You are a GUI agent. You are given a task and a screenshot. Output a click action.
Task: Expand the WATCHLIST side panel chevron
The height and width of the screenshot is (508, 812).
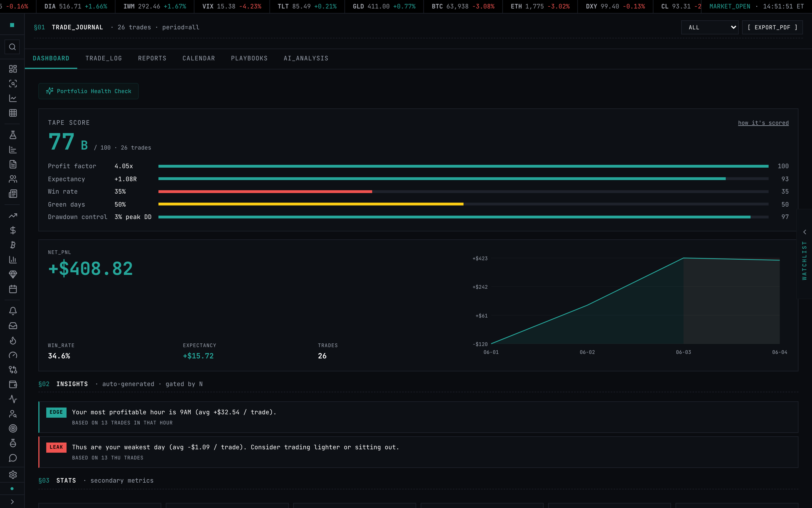tap(804, 232)
